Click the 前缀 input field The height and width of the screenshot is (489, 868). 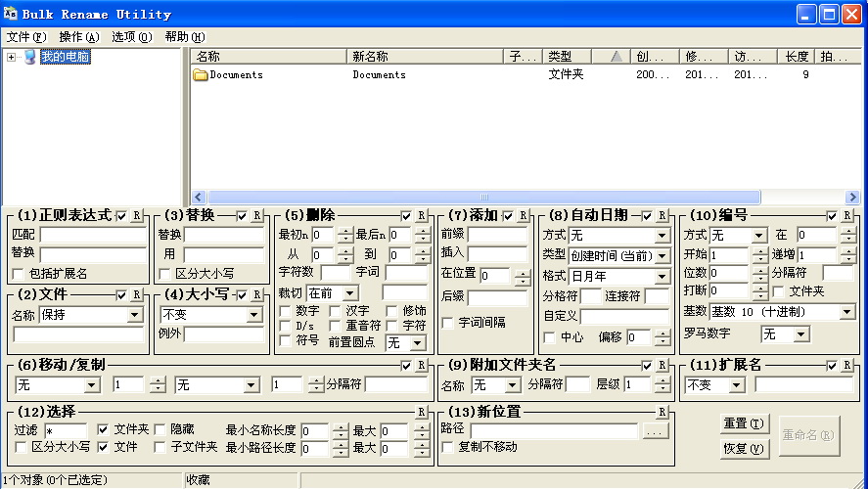point(498,235)
